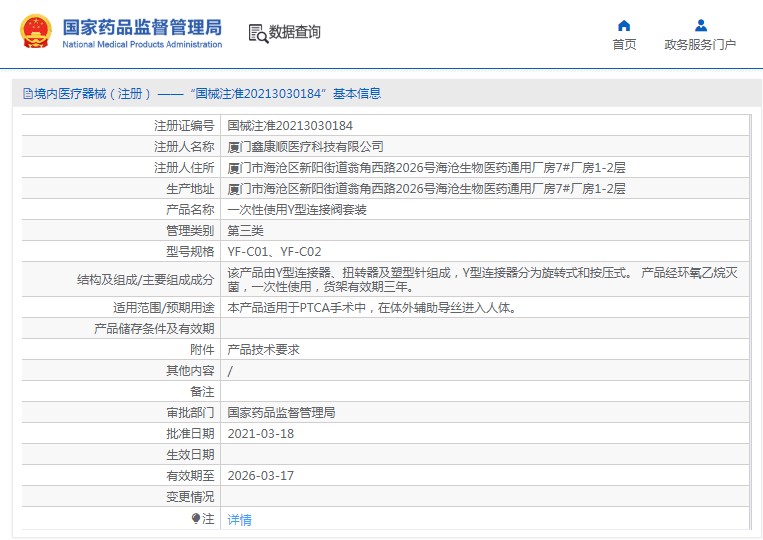Select the structure composition description text
The image size is (763, 540).
(x=483, y=279)
